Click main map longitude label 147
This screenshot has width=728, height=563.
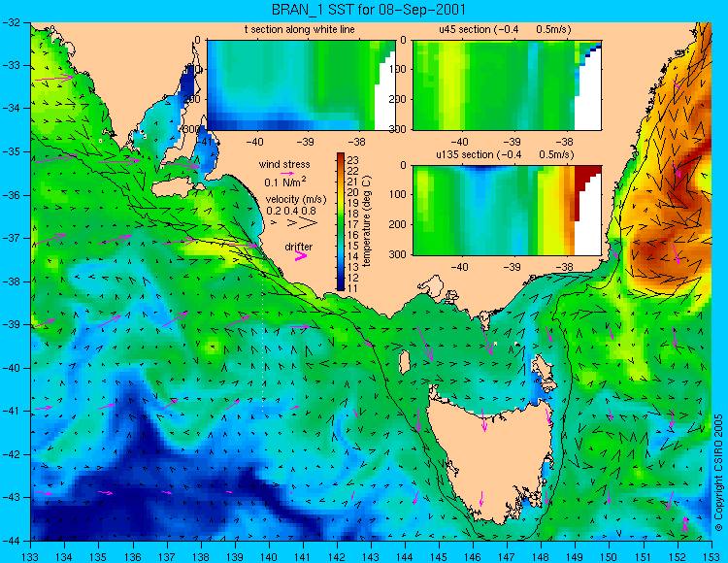coord(507,557)
